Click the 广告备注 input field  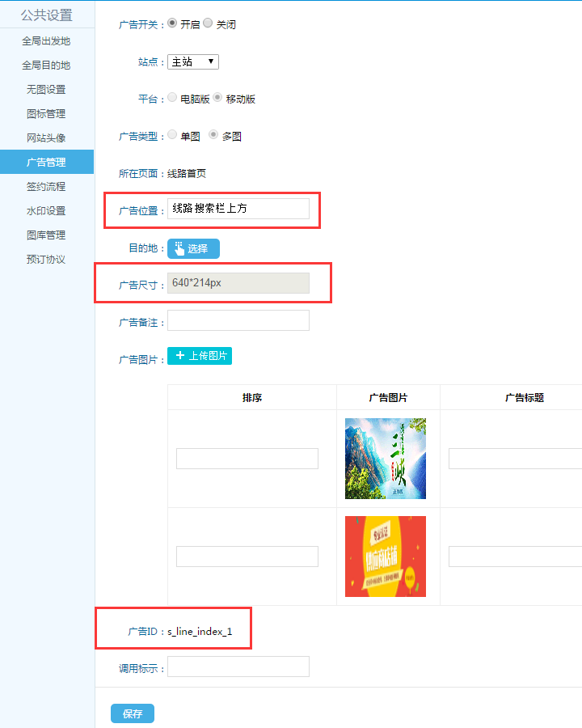238,320
